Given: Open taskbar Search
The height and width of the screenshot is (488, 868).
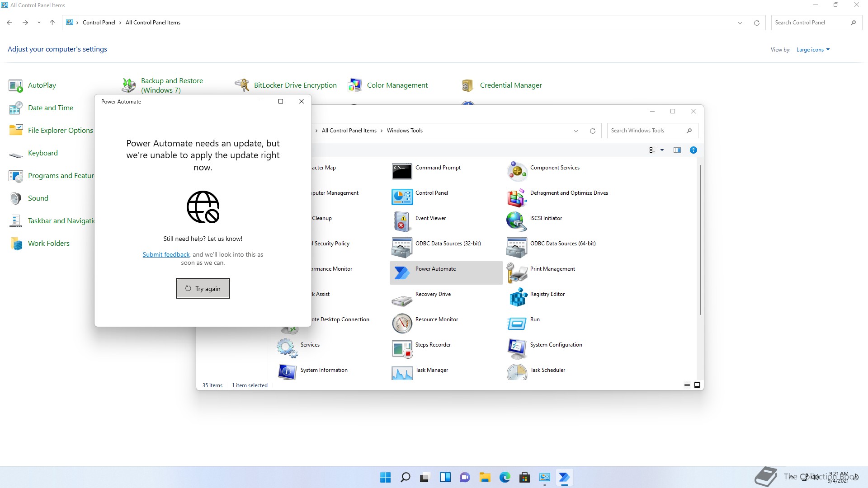Looking at the screenshot, I should (405, 477).
